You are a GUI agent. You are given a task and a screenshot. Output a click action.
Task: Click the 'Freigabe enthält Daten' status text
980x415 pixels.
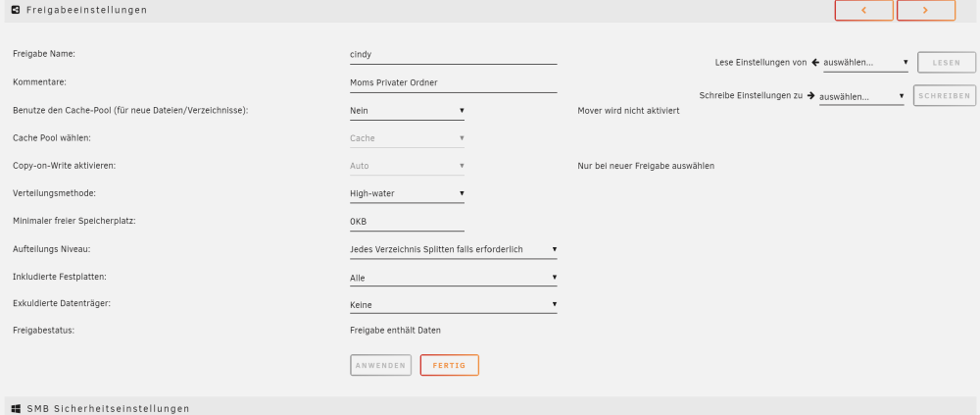tap(395, 330)
